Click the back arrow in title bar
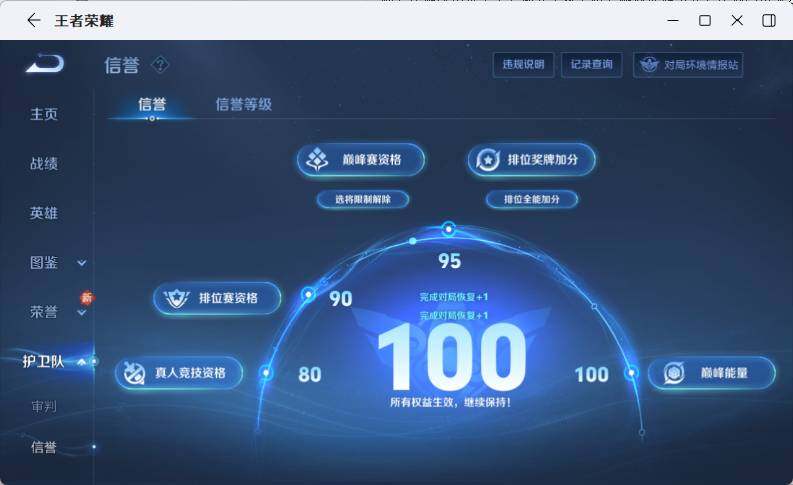 point(34,20)
